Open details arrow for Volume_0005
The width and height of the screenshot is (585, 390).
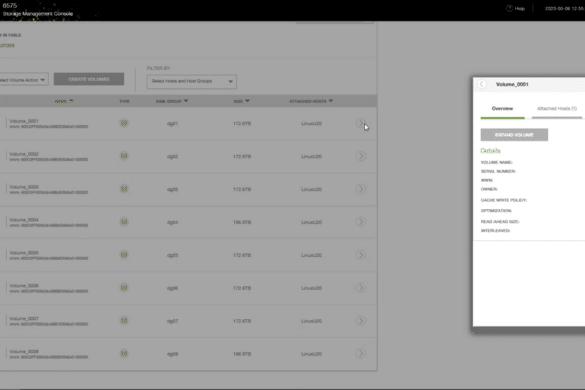point(360,255)
